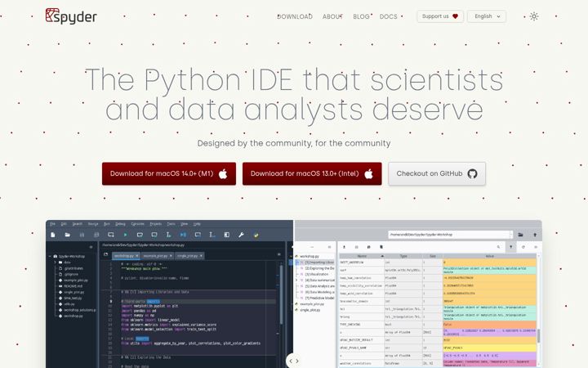Expand the data folder in project tree
Viewport: 588px width, 368px height.
pos(56,263)
